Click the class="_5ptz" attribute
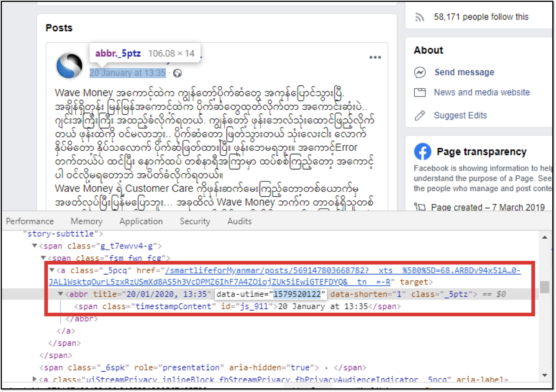The height and width of the screenshot is (392, 556). [442, 294]
